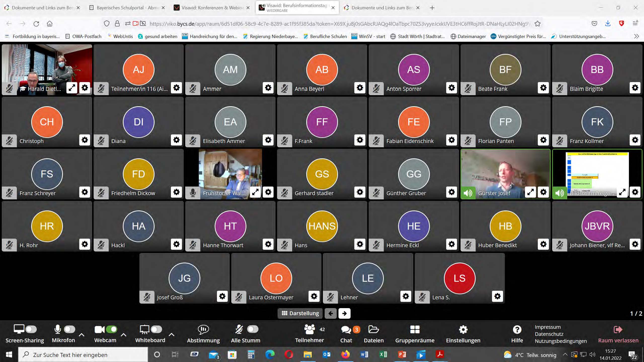Bookmark page with star icon
644x362 pixels.
pos(538,24)
